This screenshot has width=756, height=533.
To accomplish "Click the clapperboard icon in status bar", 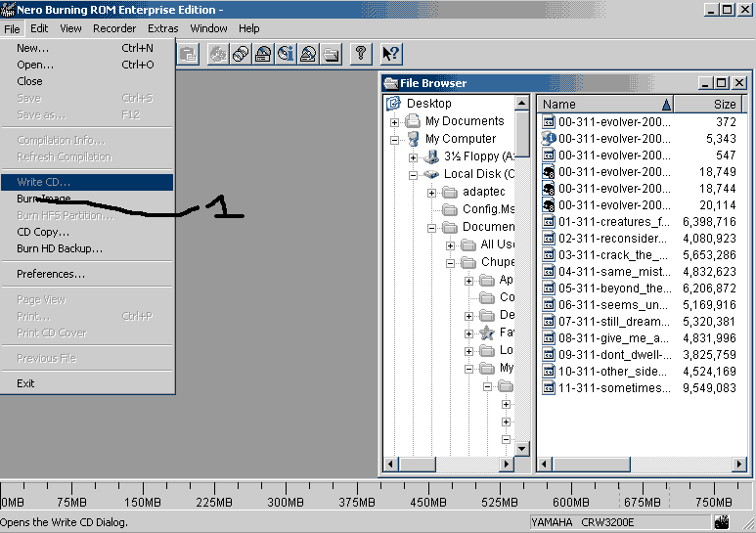I will pos(722,522).
